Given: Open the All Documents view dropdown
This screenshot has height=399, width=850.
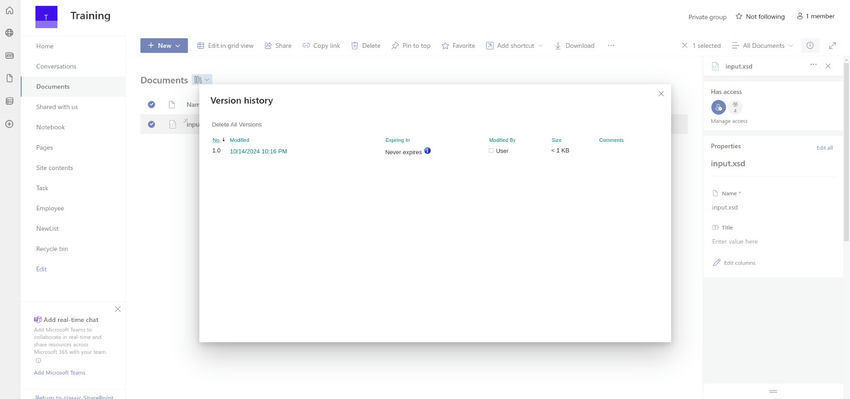Looking at the screenshot, I should coord(762,46).
